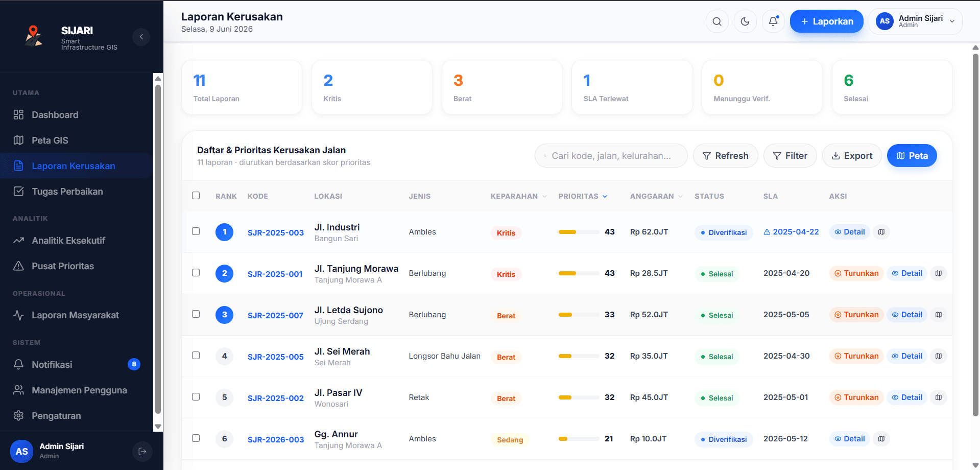Click Turunkan for SJR-2025-001
980x470 pixels.
pyautogui.click(x=856, y=273)
